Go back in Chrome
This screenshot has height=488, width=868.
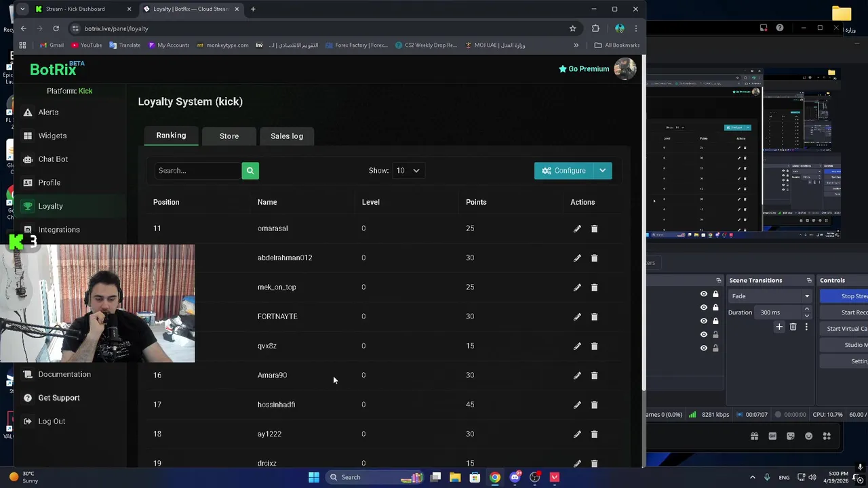tap(24, 28)
